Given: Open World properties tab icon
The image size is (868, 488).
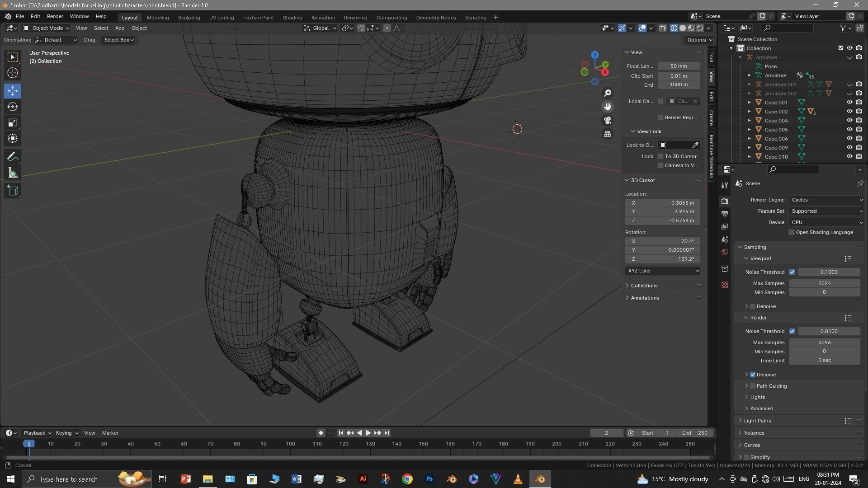Looking at the screenshot, I should 725,252.
